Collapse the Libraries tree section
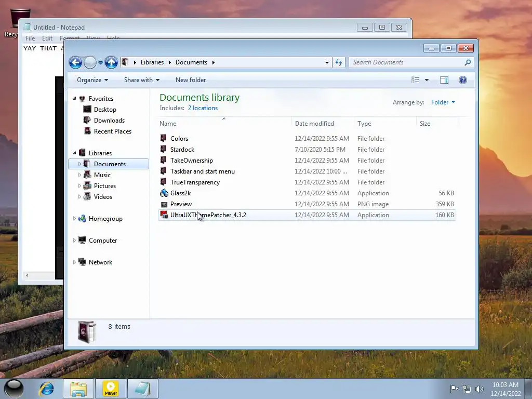 point(74,153)
